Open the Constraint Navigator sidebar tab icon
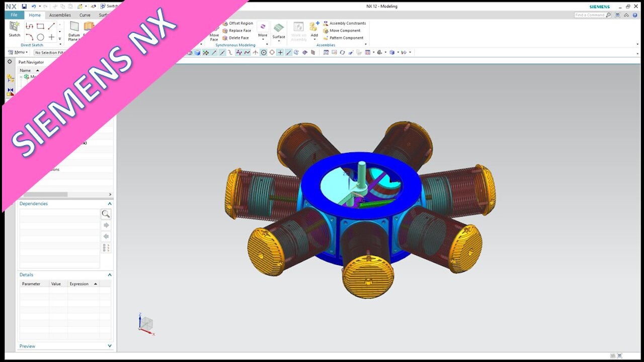This screenshot has height=362, width=644. (10, 92)
